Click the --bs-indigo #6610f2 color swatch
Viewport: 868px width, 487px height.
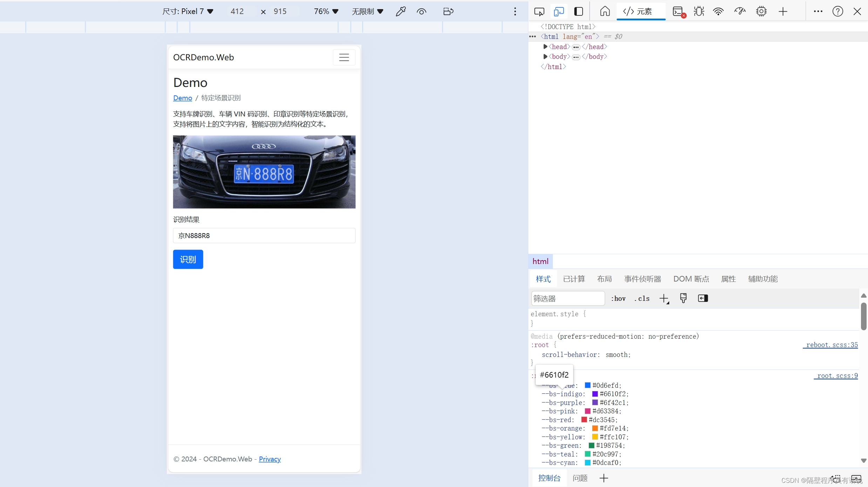(x=595, y=394)
